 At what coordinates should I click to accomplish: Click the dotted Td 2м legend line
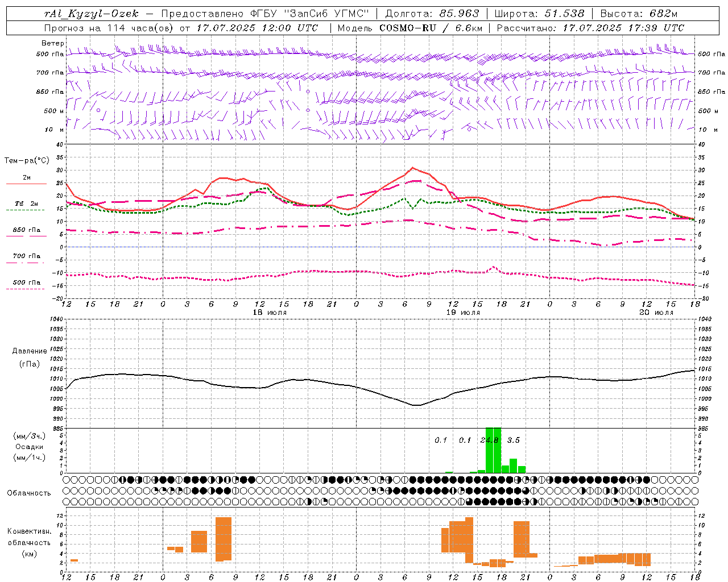click(x=25, y=210)
